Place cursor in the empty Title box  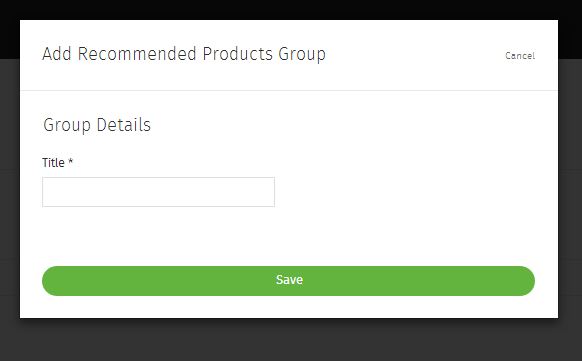158,192
